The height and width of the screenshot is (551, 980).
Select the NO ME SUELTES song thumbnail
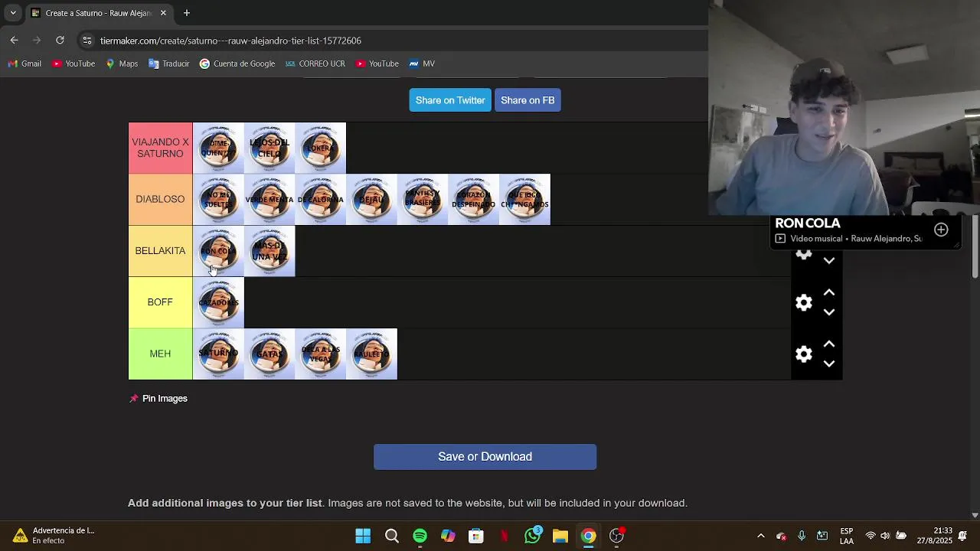218,199
